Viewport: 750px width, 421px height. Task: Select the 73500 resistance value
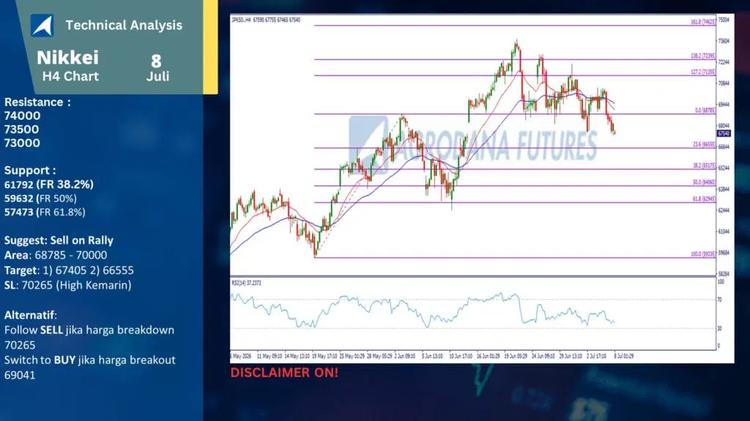pyautogui.click(x=22, y=129)
